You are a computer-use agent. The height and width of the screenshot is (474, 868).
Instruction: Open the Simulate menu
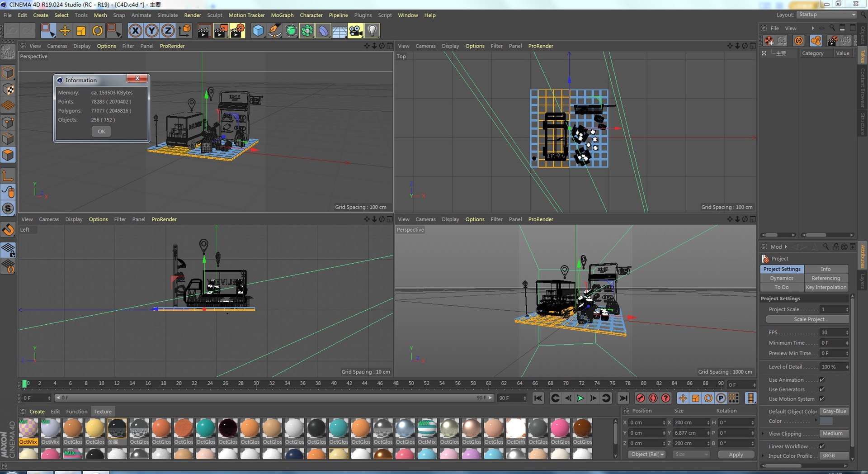[168, 15]
